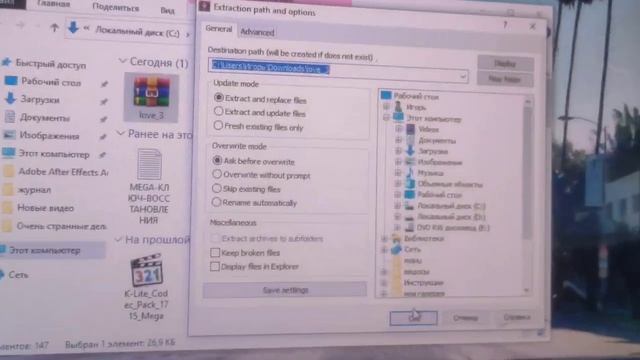The width and height of the screenshot is (640, 360).
Task: Click the Рабочий стол icon in Explorer sidebar
Action: pyautogui.click(x=11, y=81)
